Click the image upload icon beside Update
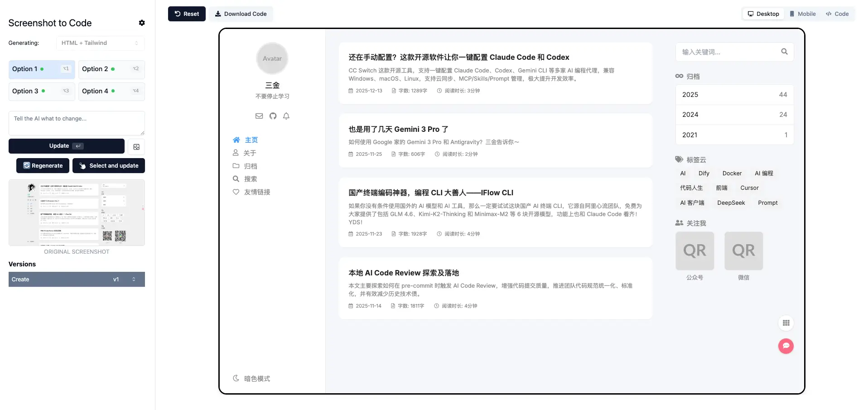This screenshot has width=868, height=410. pyautogui.click(x=136, y=146)
